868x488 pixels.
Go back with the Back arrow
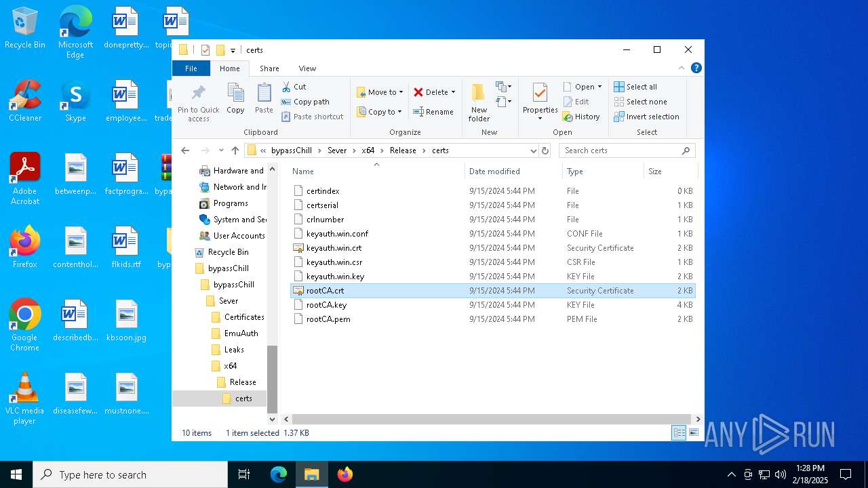(185, 150)
